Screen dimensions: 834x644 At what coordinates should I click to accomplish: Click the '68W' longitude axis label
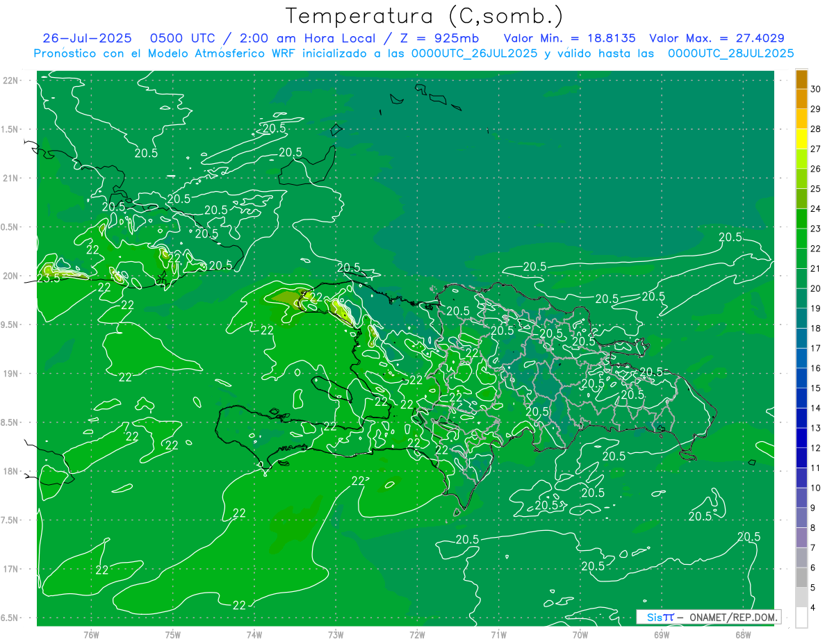pyautogui.click(x=743, y=634)
